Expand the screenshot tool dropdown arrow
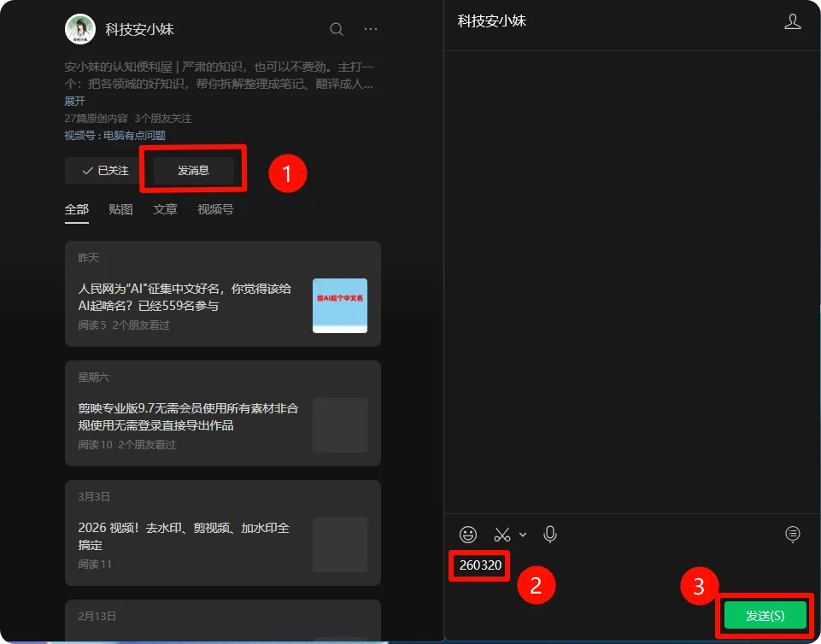Image resolution: width=821 pixels, height=644 pixels. [523, 535]
